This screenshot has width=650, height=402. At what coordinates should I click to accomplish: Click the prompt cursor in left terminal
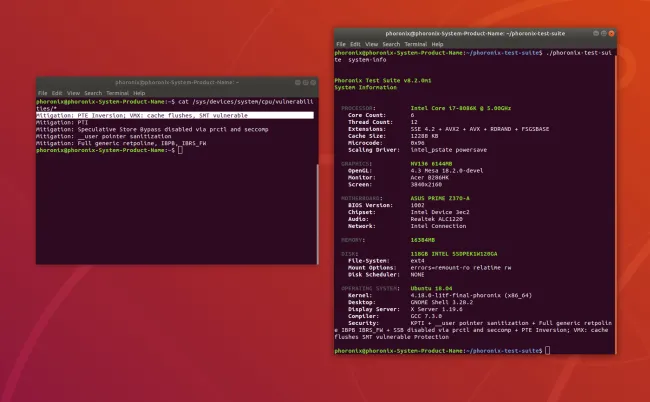click(180, 150)
